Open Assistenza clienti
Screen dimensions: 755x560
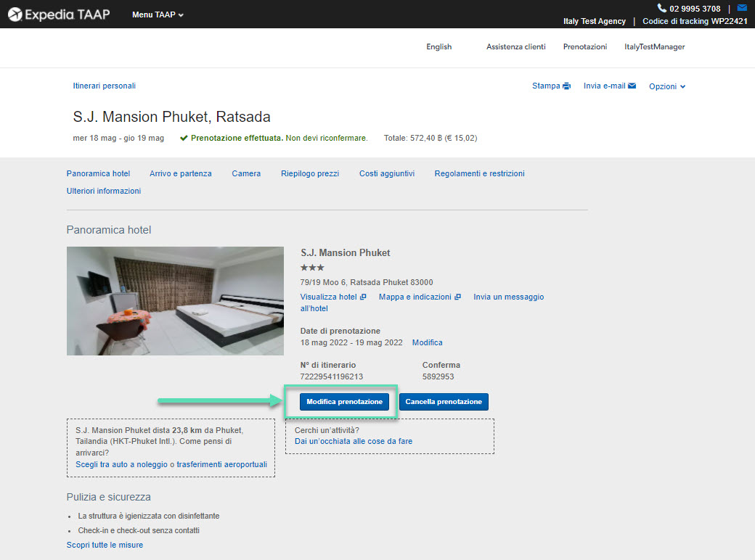(515, 46)
